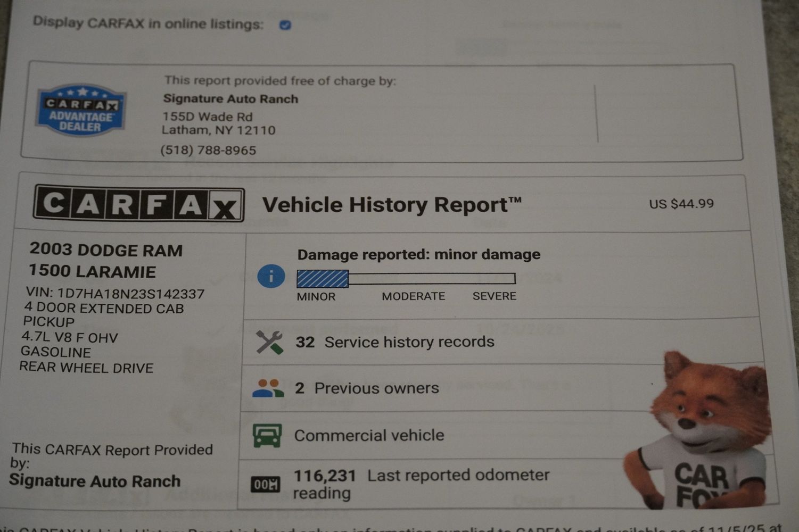799x532 pixels.
Task: Click the CARFAX Advantage Dealer badge
Action: click(81, 110)
